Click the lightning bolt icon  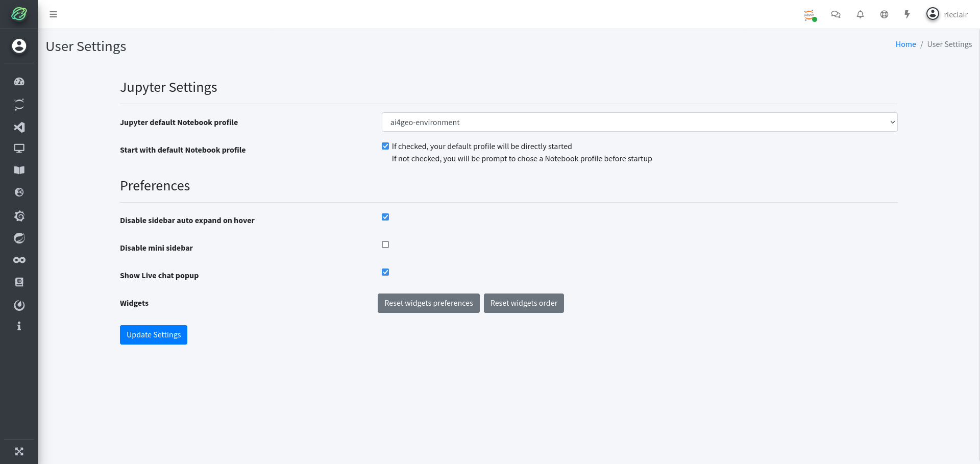pyautogui.click(x=907, y=14)
